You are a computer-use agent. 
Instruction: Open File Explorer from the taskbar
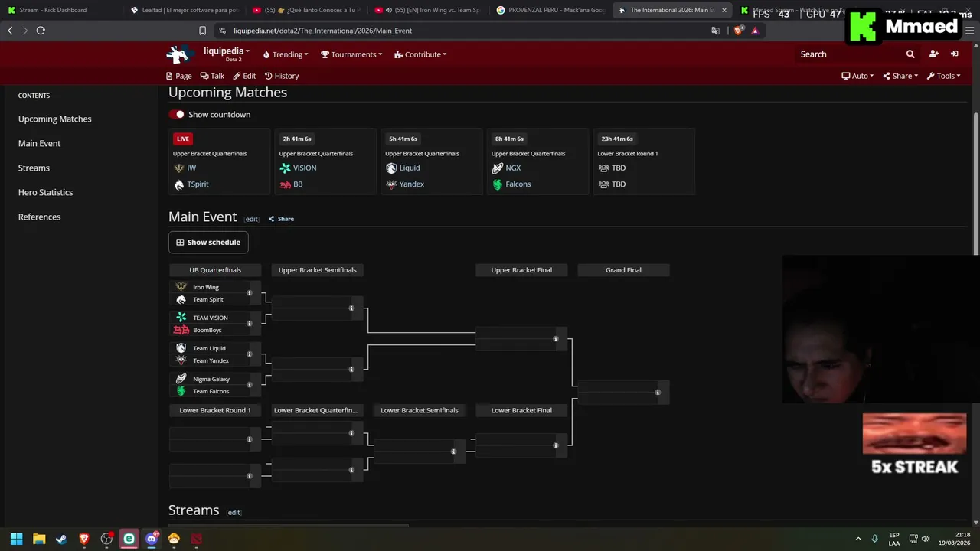[x=39, y=539]
